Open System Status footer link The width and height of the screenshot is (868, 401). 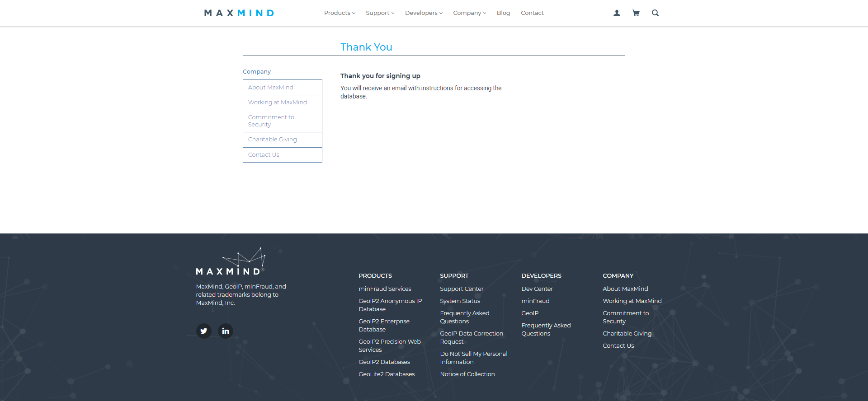click(x=460, y=301)
